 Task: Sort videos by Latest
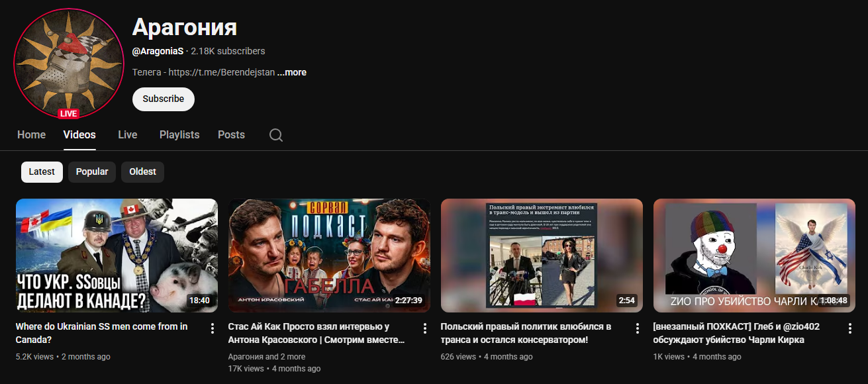coord(42,171)
